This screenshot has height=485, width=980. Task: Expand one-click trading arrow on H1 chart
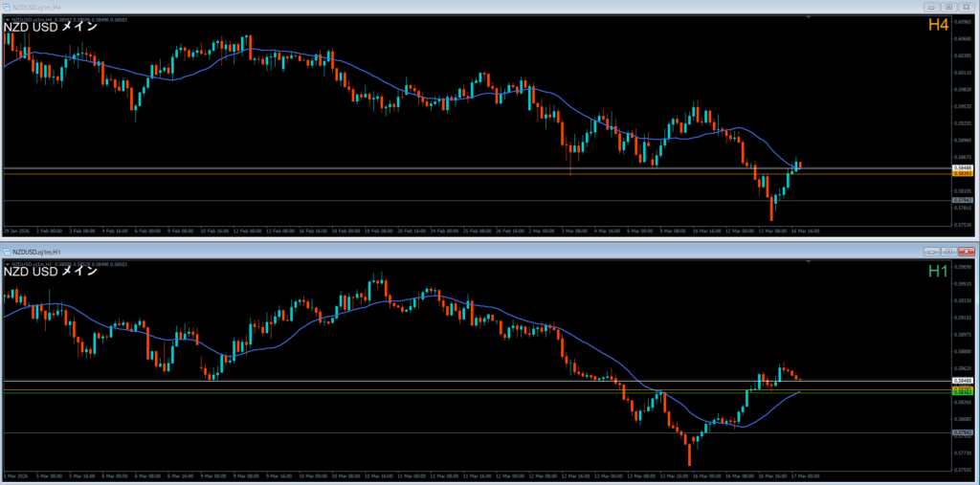[8, 262]
